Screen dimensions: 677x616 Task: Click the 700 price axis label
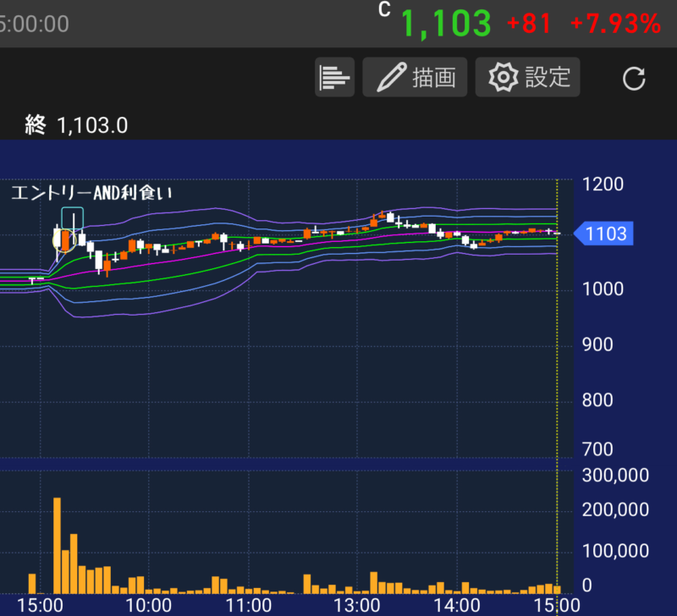(x=597, y=449)
